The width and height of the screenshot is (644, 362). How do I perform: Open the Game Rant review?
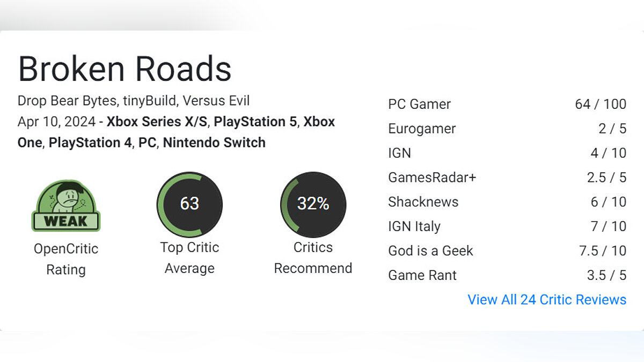click(x=422, y=275)
